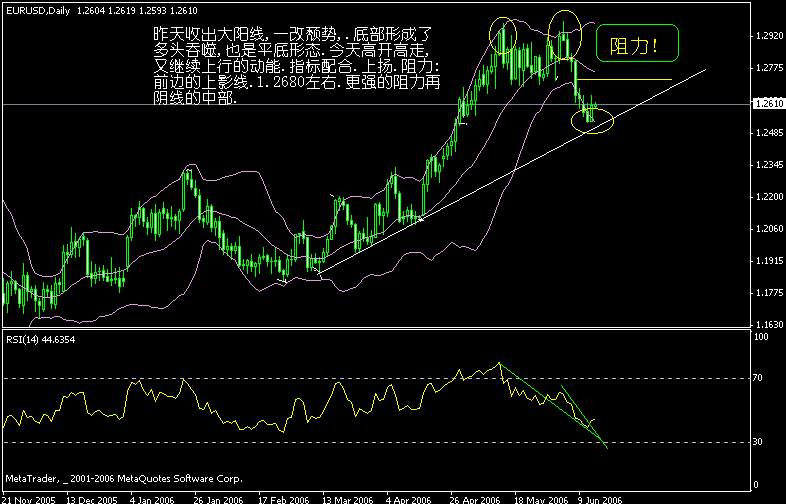The width and height of the screenshot is (786, 504).
Task: Click the 18 May 2006 date label
Action: 541,500
